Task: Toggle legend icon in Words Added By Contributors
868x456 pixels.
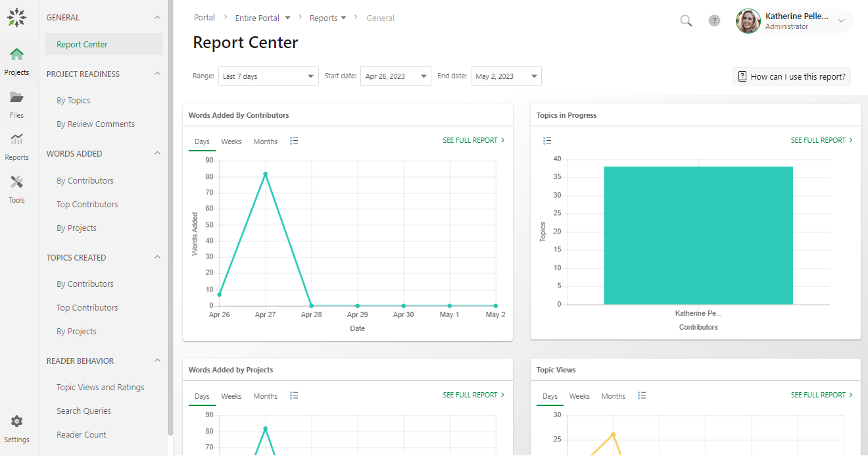Action: [x=294, y=141]
